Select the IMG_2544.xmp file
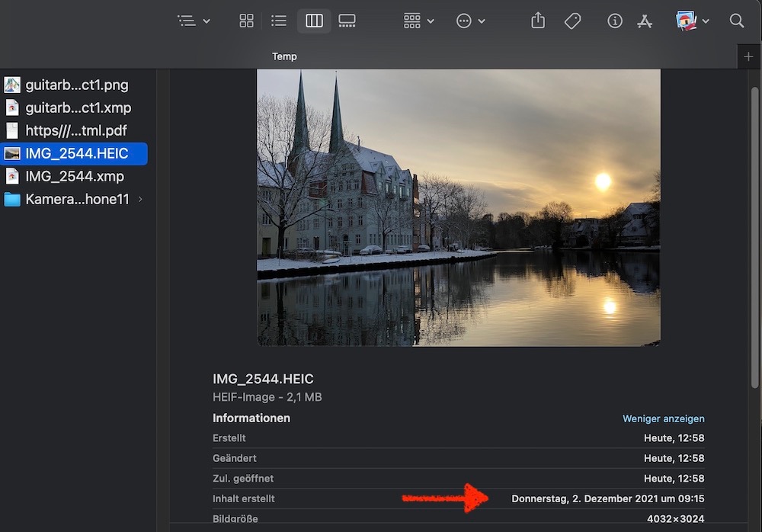This screenshot has height=532, width=762. point(74,176)
